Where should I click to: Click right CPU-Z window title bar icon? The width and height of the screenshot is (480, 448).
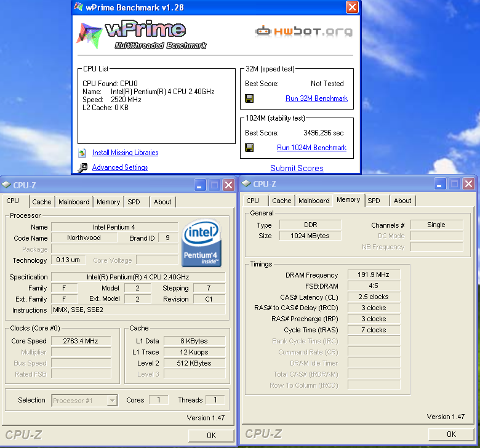click(x=246, y=184)
